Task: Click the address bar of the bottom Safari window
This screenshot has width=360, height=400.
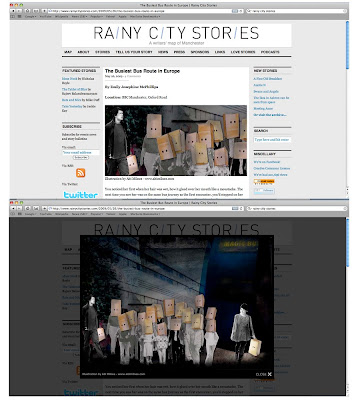Action: click(x=146, y=208)
